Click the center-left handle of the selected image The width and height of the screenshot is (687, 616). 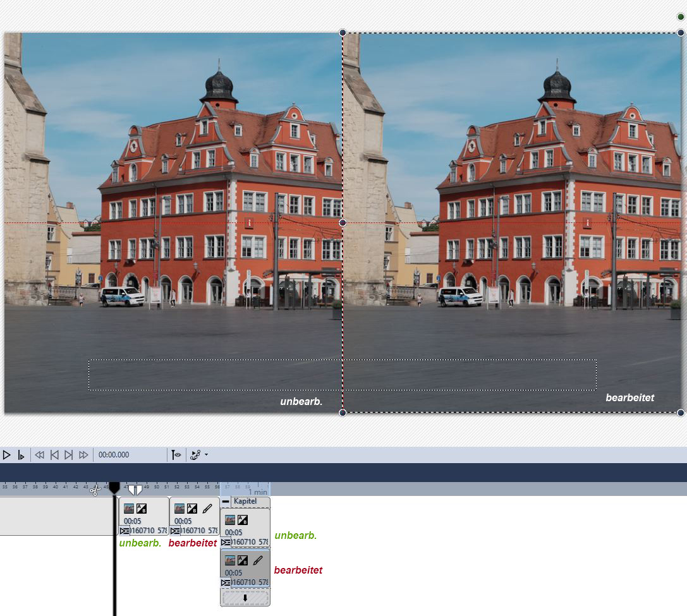tap(343, 222)
